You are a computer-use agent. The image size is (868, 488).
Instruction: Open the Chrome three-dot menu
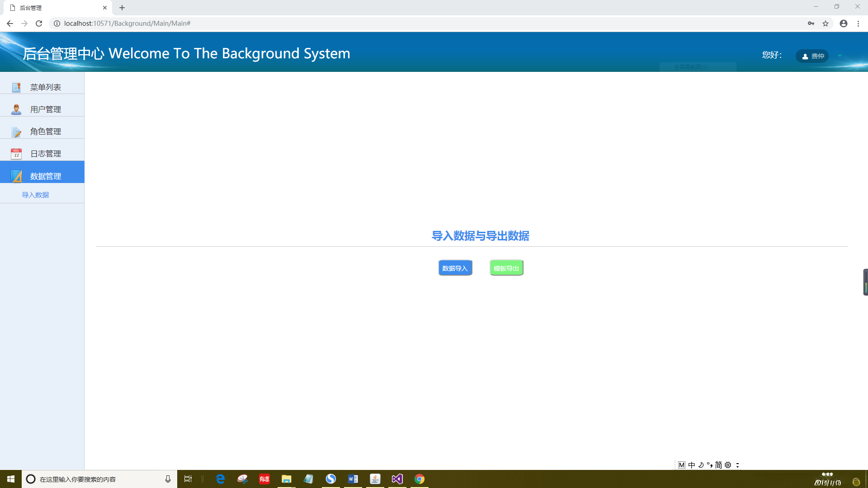[858, 23]
